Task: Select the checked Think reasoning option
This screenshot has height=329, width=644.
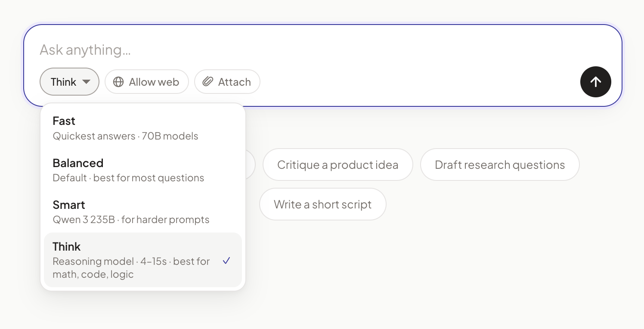Action: [143, 260]
